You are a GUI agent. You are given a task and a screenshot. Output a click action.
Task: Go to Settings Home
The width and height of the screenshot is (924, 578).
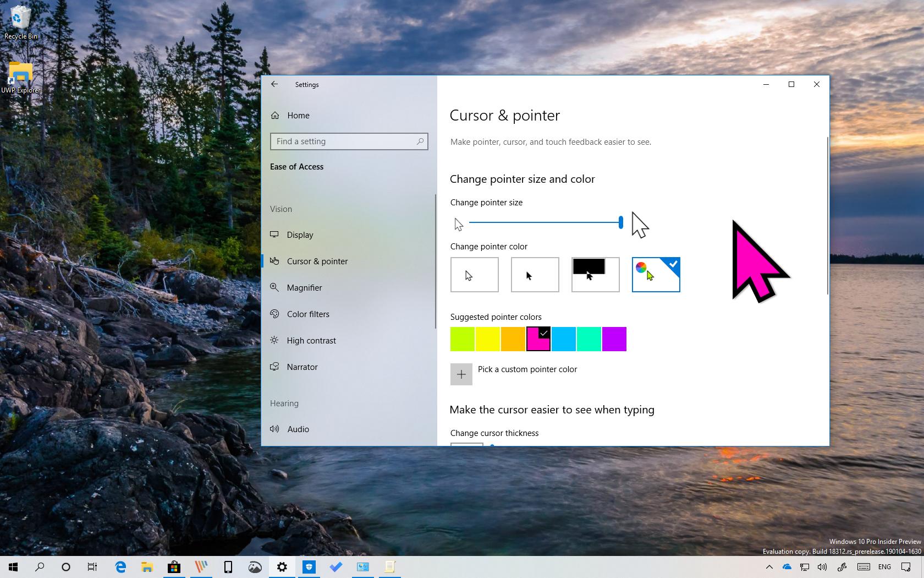pyautogui.click(x=298, y=115)
